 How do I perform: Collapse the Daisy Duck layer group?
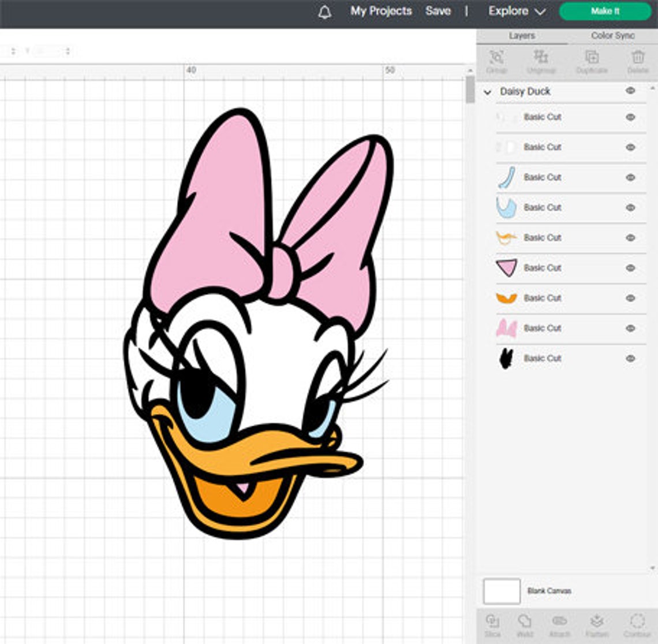pyautogui.click(x=488, y=91)
